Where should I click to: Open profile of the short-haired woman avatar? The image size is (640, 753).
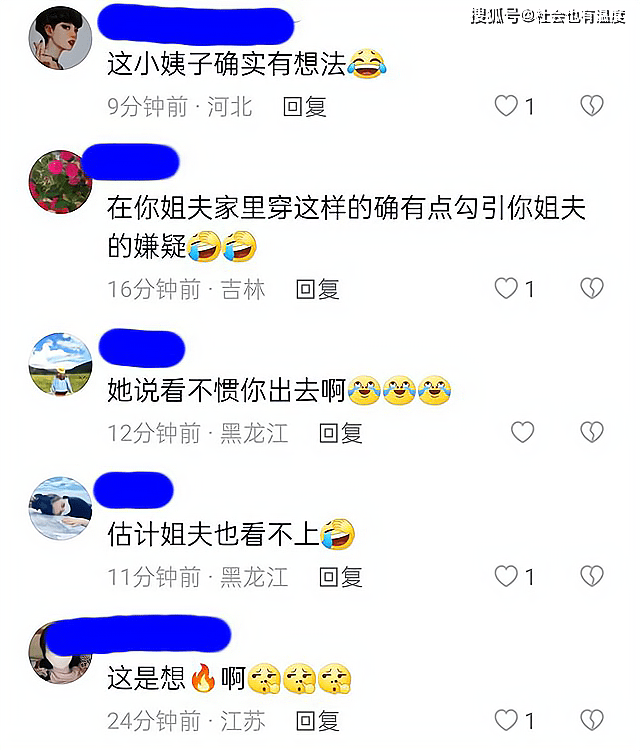click(60, 38)
